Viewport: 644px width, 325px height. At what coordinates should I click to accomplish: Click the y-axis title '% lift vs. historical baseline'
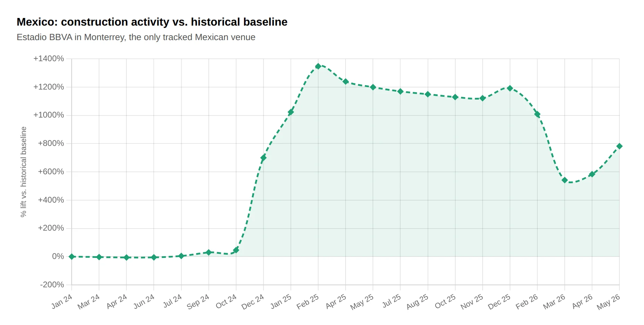click(23, 172)
